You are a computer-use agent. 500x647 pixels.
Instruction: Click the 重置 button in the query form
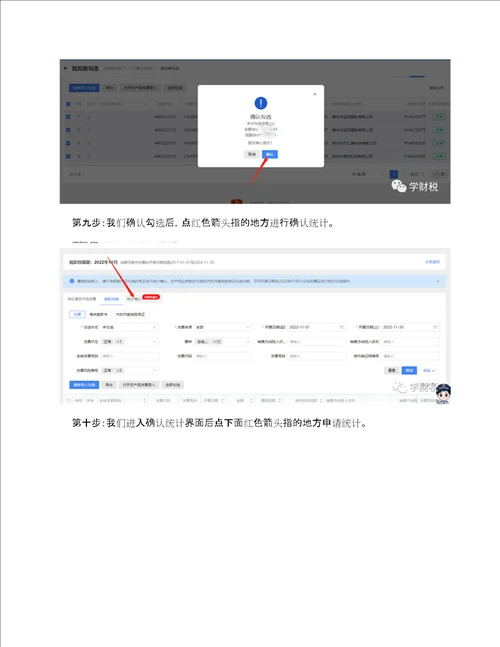tap(392, 370)
